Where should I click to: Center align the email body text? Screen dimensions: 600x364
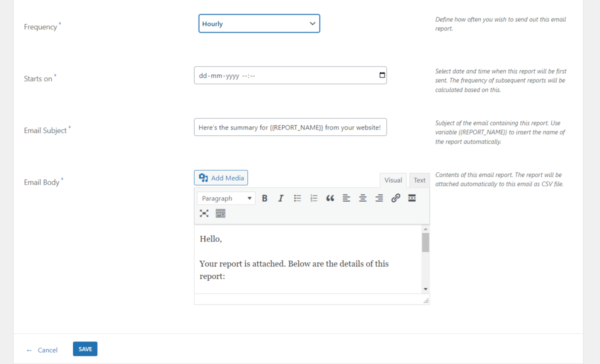363,198
